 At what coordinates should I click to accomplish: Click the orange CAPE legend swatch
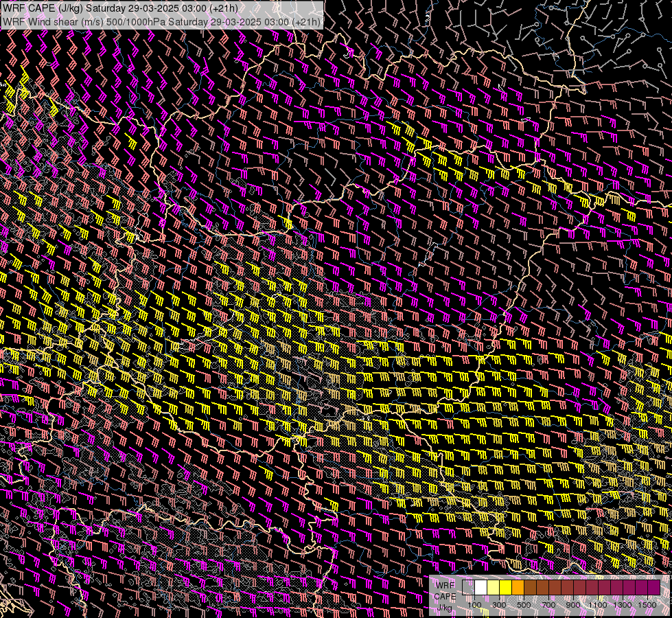[518, 588]
